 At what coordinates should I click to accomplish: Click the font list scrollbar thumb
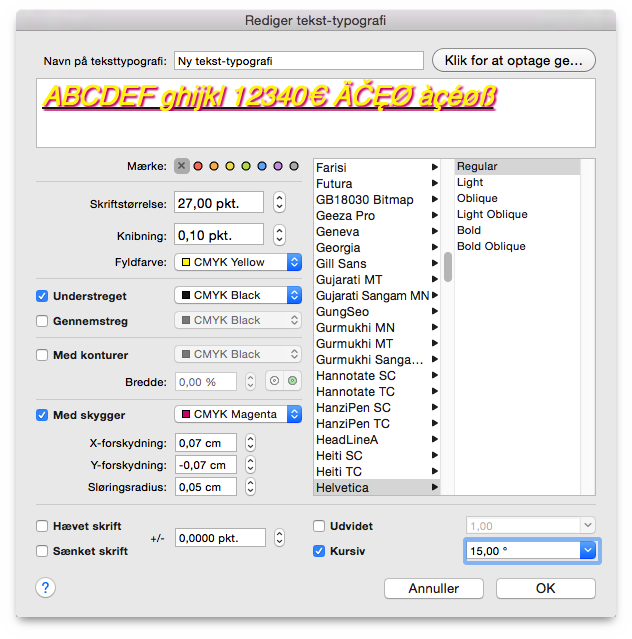pyautogui.click(x=448, y=267)
